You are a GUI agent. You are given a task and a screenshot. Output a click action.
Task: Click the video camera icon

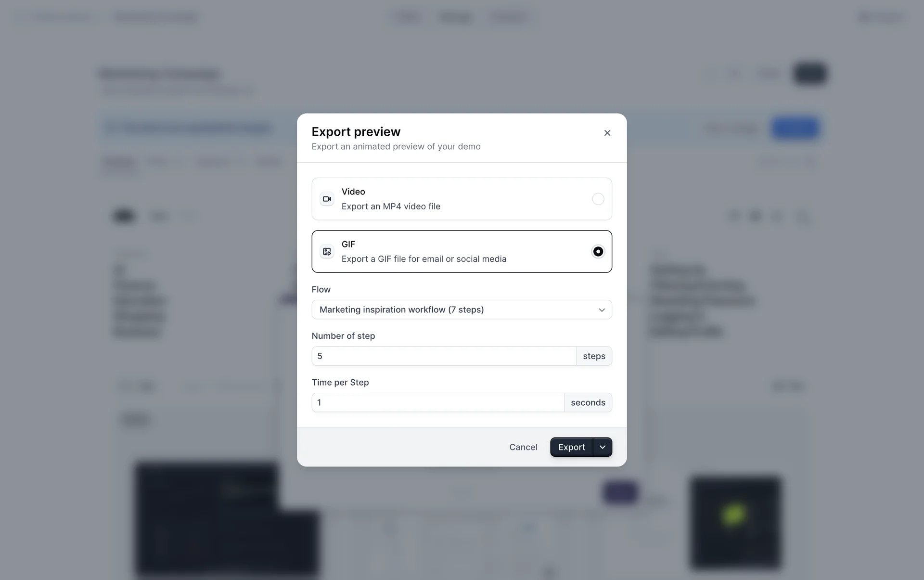tap(327, 199)
